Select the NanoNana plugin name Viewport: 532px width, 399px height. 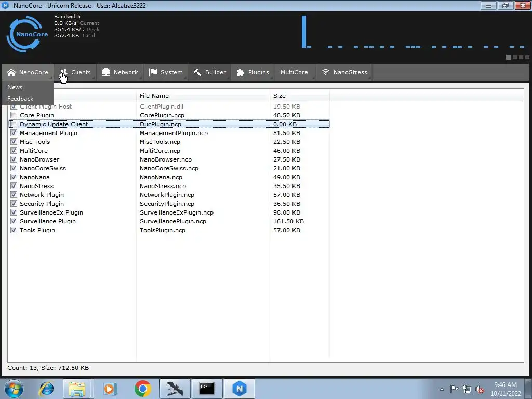click(x=35, y=177)
